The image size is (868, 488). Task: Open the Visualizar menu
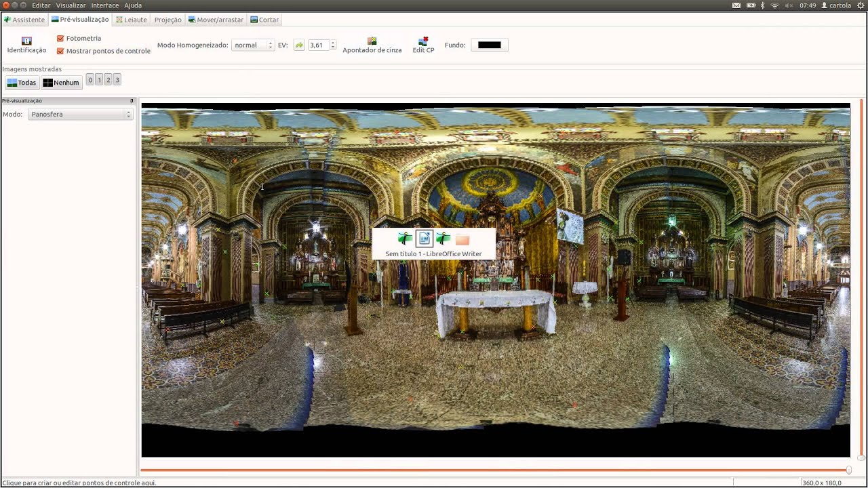click(x=71, y=5)
